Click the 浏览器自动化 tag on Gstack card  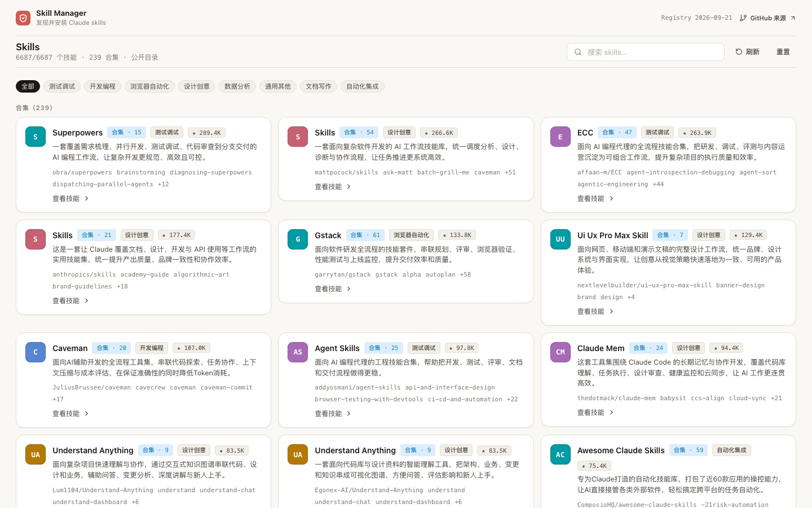[411, 235]
